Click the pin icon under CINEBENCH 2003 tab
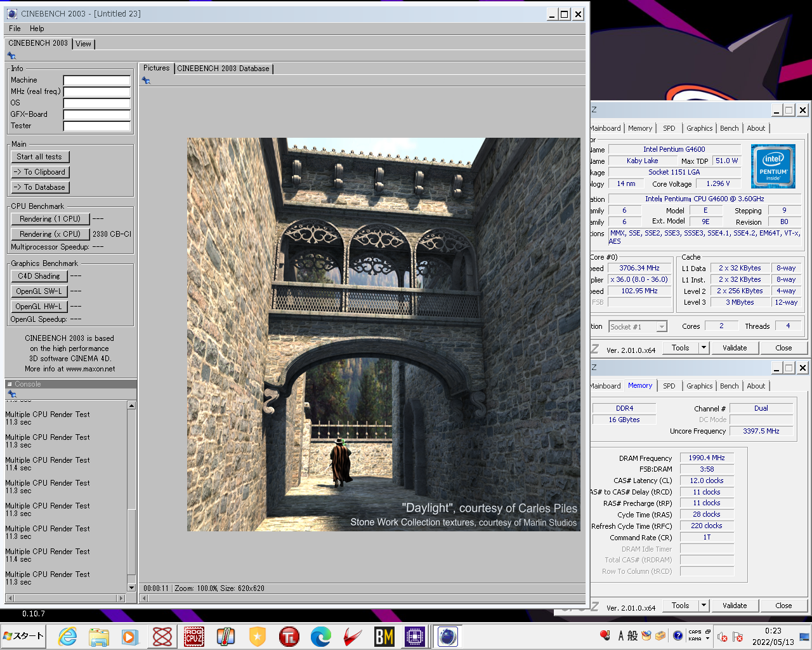812x650 pixels. click(11, 56)
